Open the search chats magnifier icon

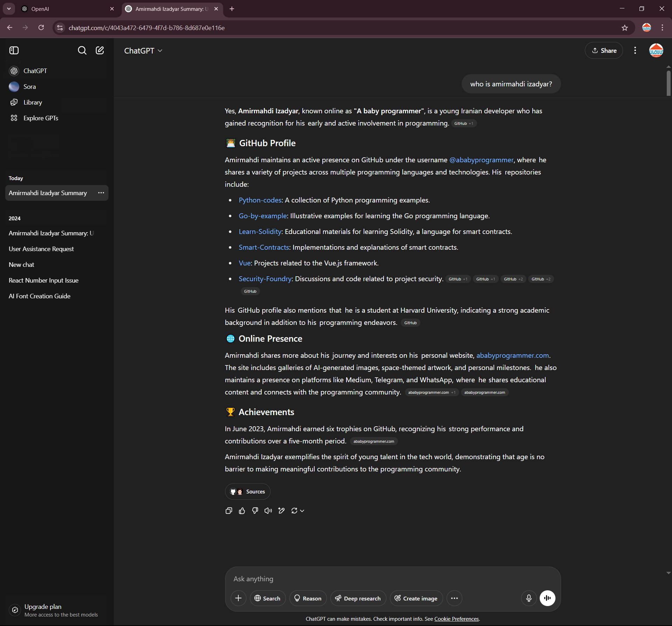click(x=82, y=50)
